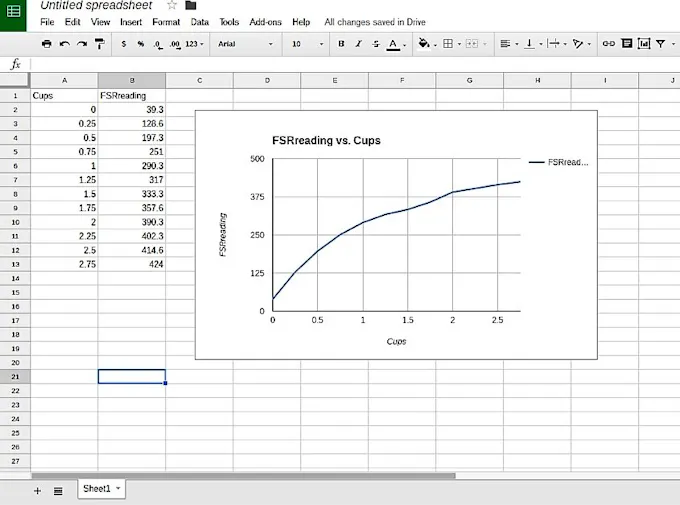Toggle strikethrough formatting
The height and width of the screenshot is (505, 680).
[376, 44]
